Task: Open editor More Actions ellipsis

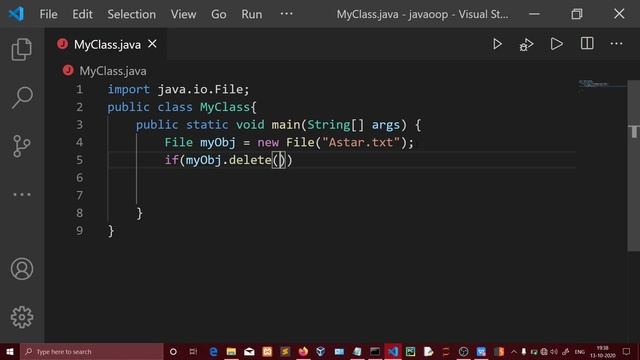Action: tap(616, 44)
